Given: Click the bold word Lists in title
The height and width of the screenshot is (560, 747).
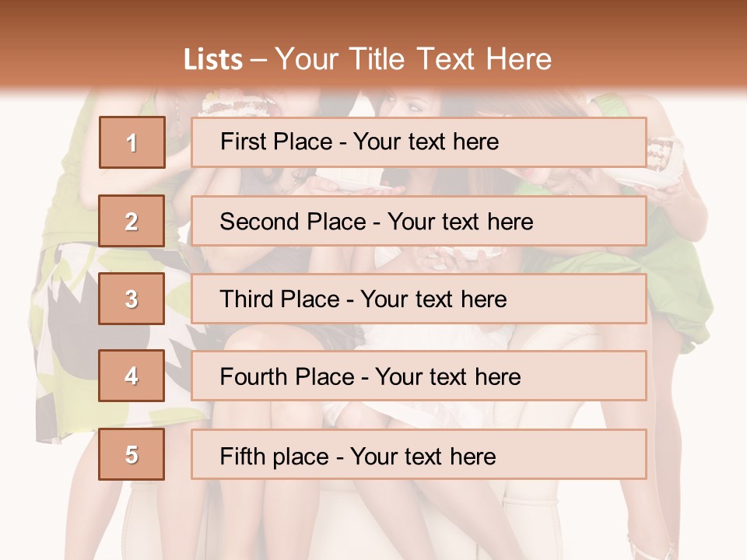Looking at the screenshot, I should point(213,60).
